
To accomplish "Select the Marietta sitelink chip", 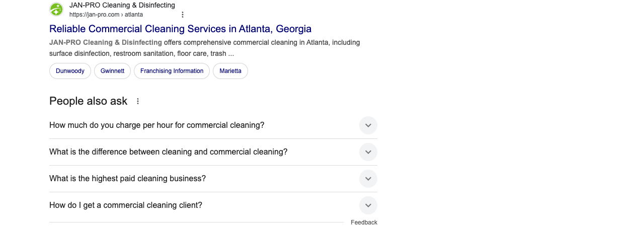I will 230,71.
